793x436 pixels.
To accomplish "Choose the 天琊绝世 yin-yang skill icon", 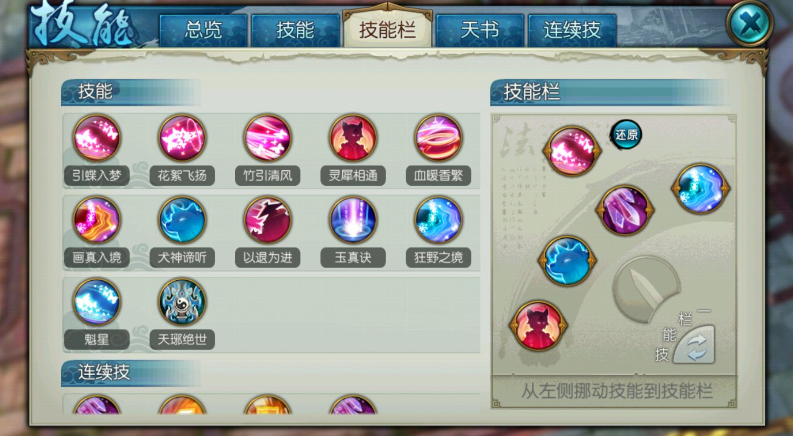I will click(182, 302).
